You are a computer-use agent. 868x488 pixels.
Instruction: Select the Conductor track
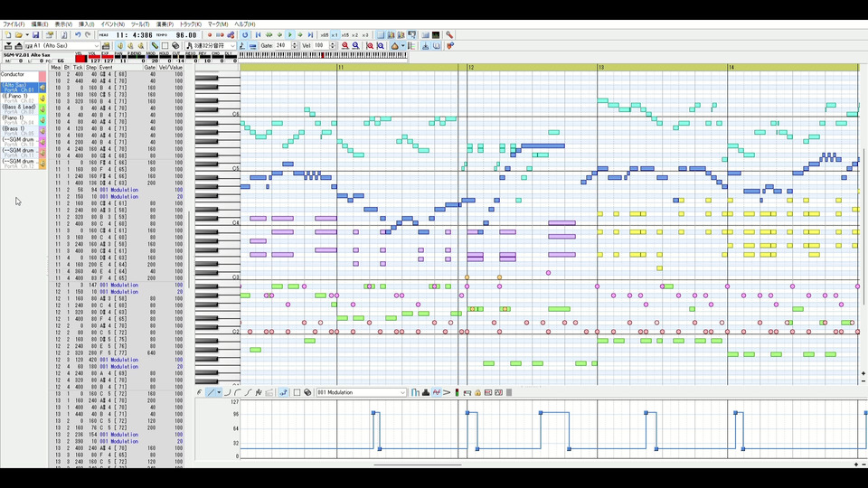tap(19, 76)
